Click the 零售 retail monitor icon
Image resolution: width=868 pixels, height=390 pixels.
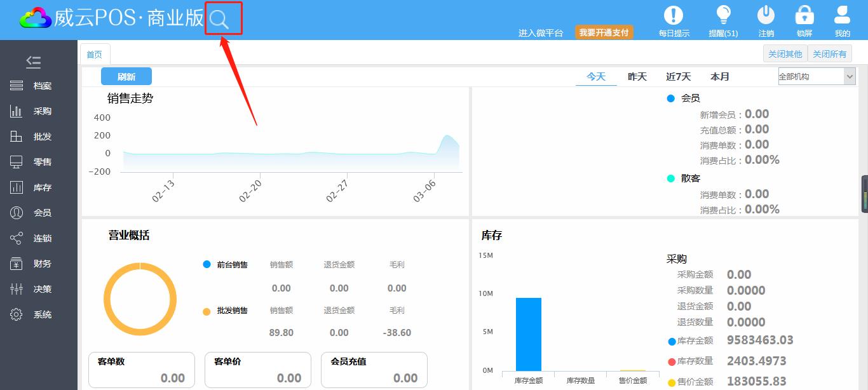[x=17, y=162]
